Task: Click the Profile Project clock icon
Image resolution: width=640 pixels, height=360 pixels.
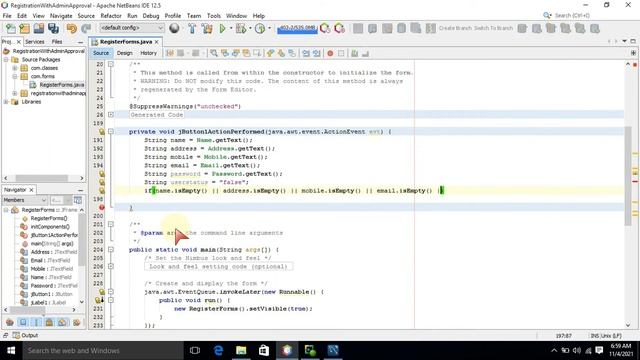Action: click(260, 28)
